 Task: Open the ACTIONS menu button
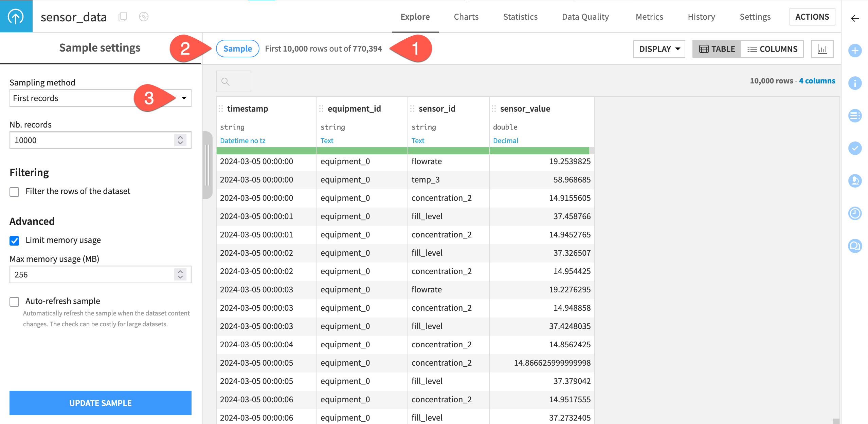tap(812, 16)
